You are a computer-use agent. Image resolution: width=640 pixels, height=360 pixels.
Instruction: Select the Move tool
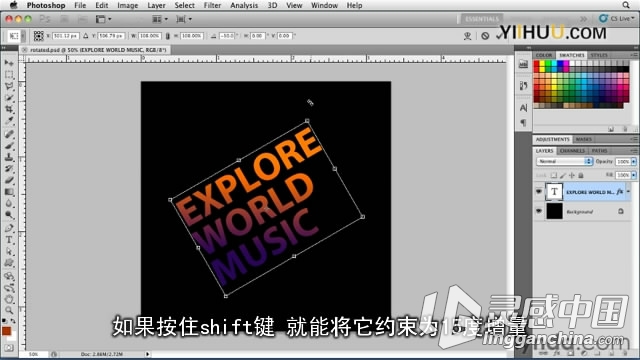[9, 63]
